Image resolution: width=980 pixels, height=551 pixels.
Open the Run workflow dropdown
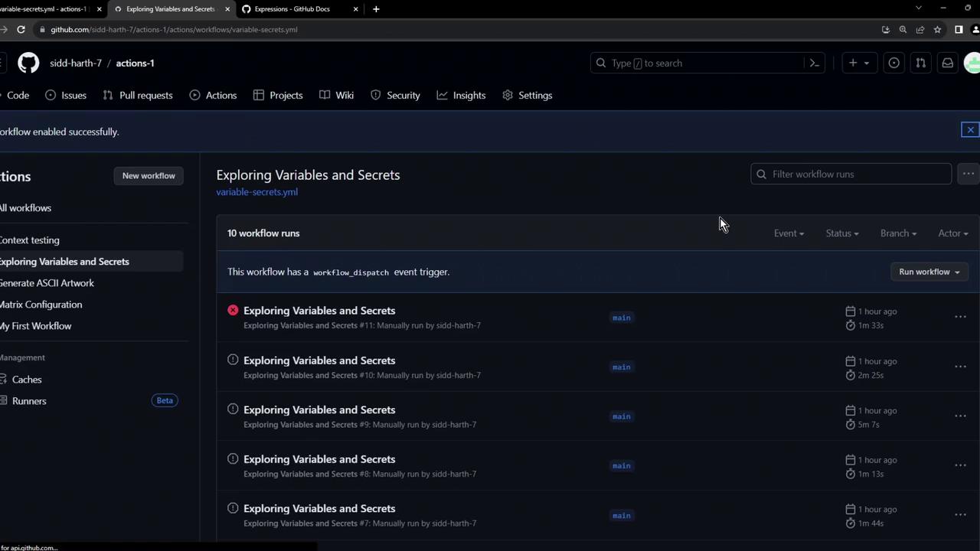929,272
